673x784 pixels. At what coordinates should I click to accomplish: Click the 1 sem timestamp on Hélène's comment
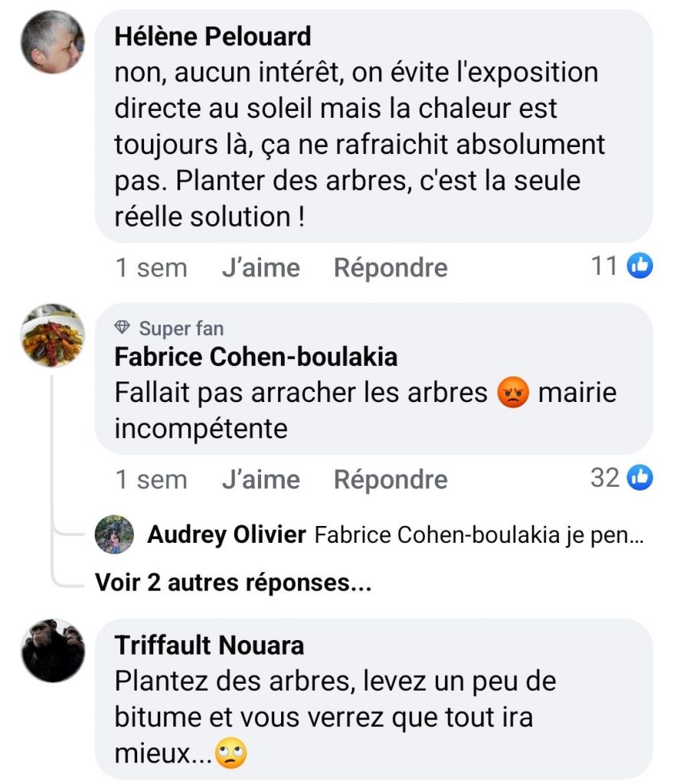(151, 268)
